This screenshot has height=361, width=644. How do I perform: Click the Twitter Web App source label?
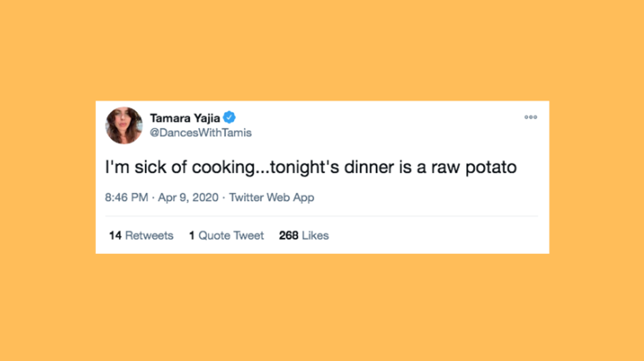[271, 198]
